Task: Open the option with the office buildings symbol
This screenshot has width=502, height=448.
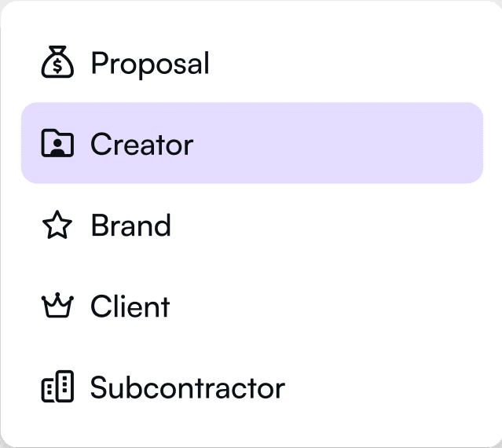Action: (x=252, y=387)
